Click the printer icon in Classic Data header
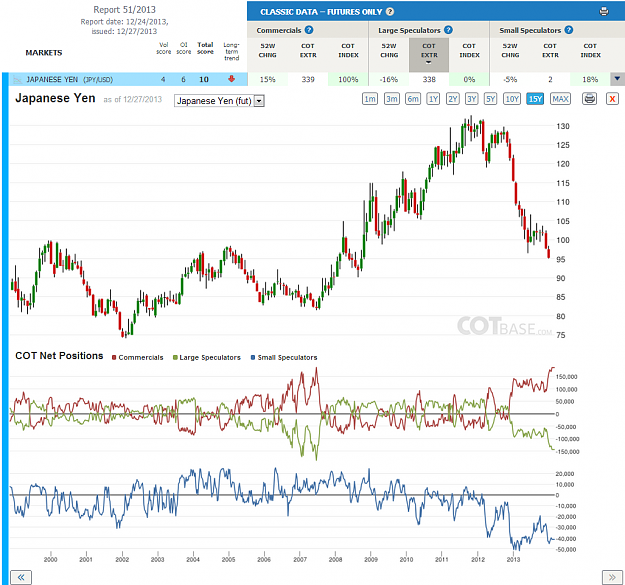Screen dimensions: 625x585 (x=604, y=12)
